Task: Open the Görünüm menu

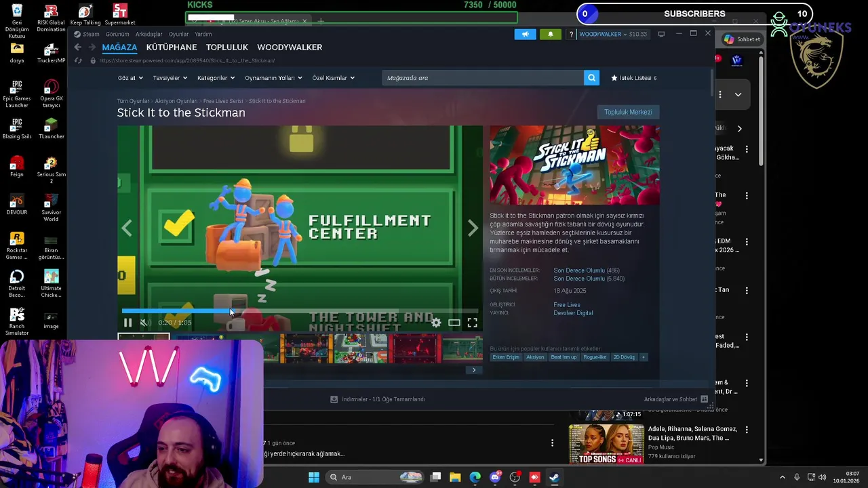Action: 117,34
